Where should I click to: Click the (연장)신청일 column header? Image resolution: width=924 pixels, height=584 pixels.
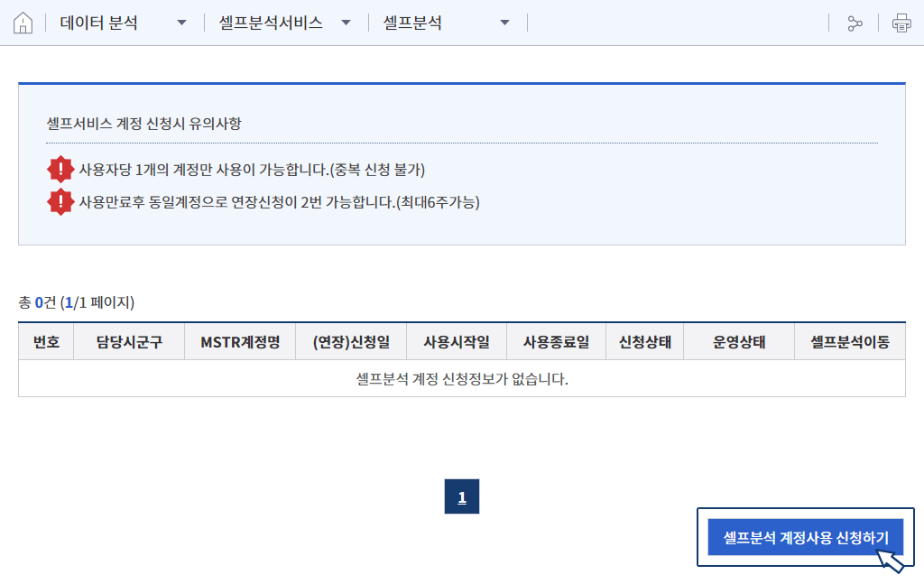click(x=351, y=342)
